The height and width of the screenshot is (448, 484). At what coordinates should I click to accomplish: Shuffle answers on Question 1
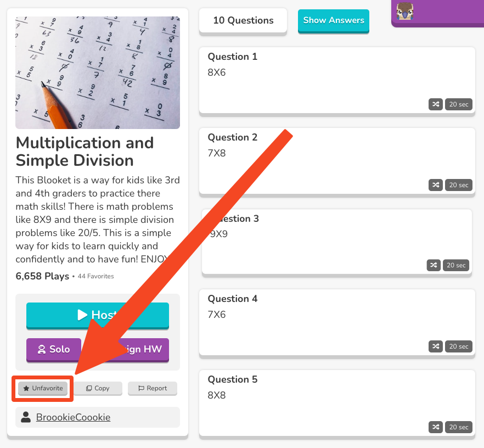(x=436, y=104)
